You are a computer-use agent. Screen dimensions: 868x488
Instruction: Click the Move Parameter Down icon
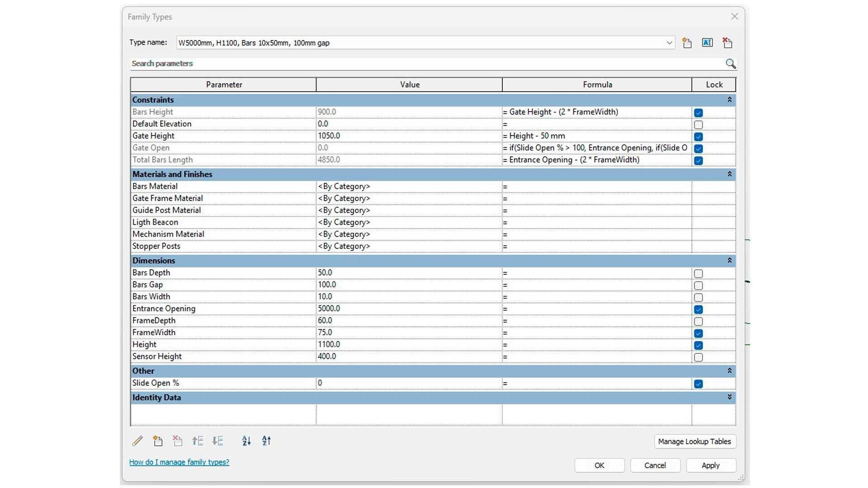pos(217,441)
